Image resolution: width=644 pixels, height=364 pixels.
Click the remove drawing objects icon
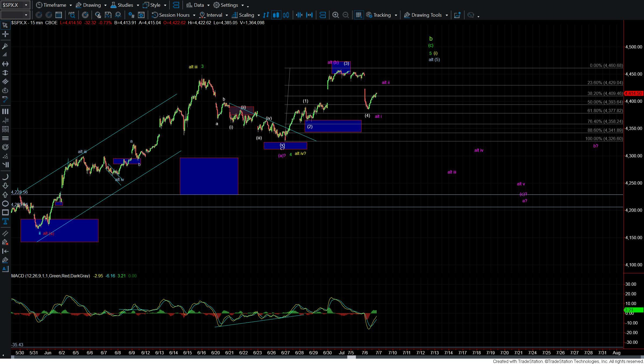[x=5, y=242]
